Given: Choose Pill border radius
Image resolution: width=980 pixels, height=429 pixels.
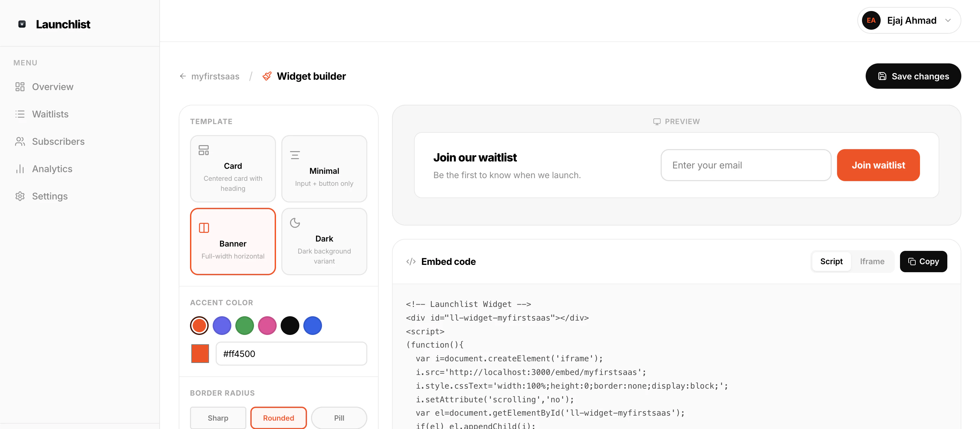Looking at the screenshot, I should (x=339, y=418).
